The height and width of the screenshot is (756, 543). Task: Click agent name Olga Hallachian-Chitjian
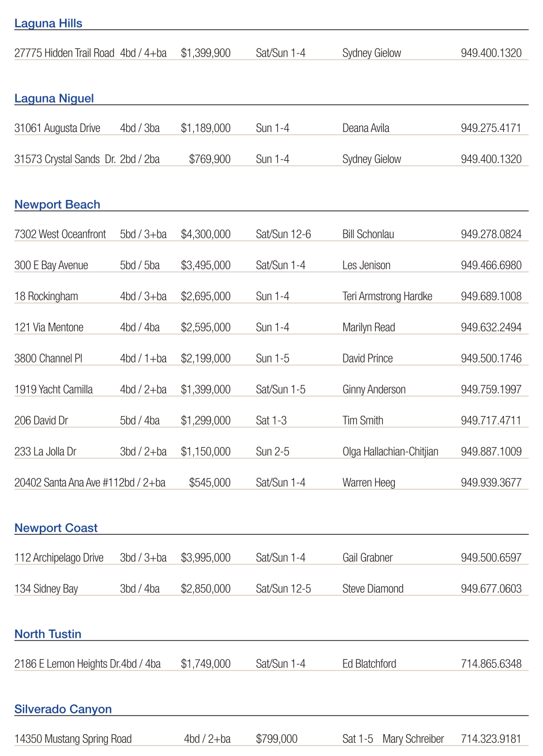coord(390,452)
